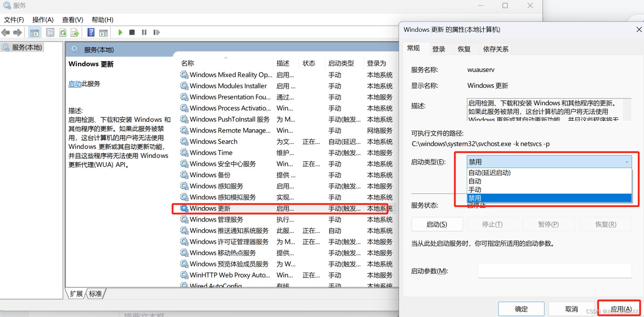Click the Forward arrow toolbar icon
The image size is (644, 317).
click(17, 32)
